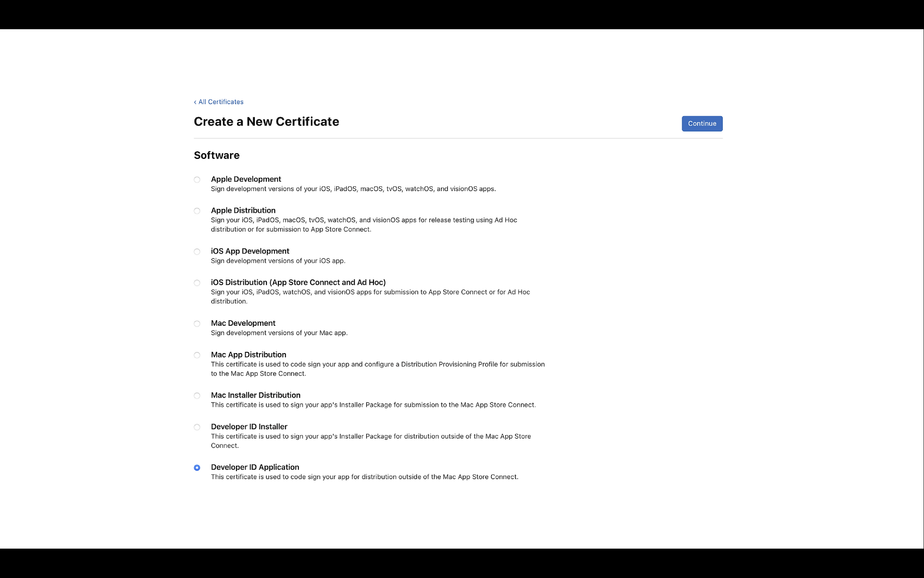Choose the Apple Distribution radio option
Viewport: 924px width, 578px height.
coord(197,211)
